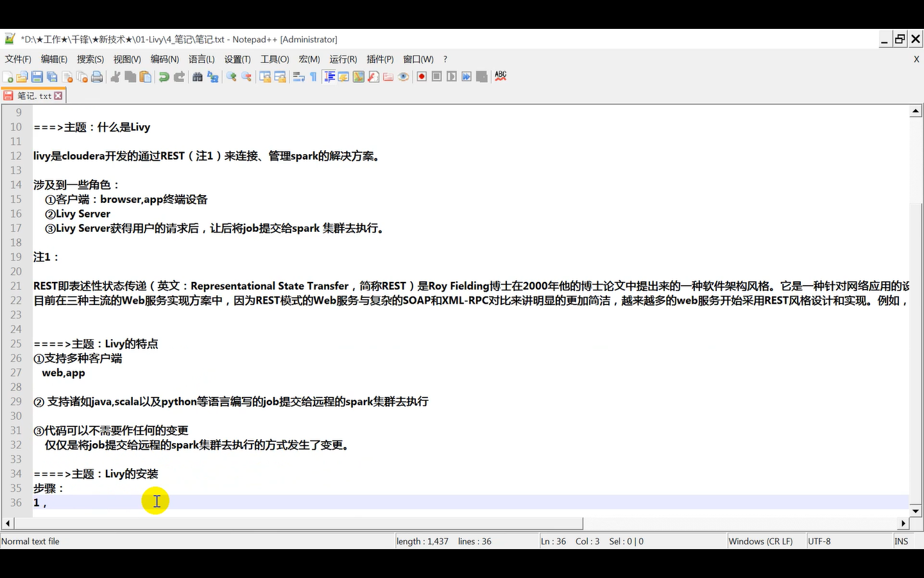Toggle show all characters pilcrow icon
This screenshot has height=578, width=924.
click(x=314, y=76)
